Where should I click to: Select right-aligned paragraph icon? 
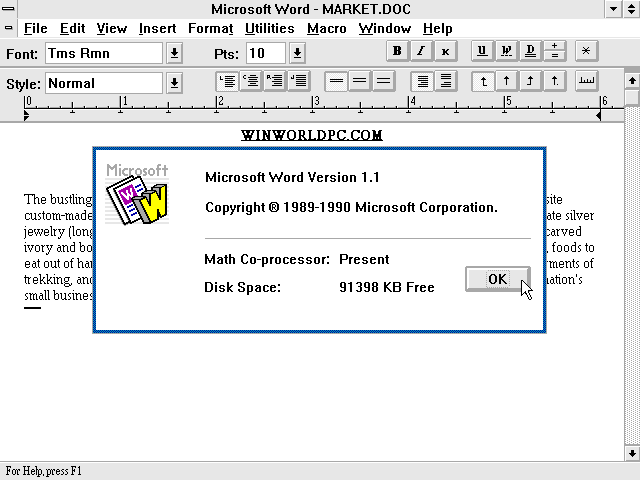[x=276, y=81]
